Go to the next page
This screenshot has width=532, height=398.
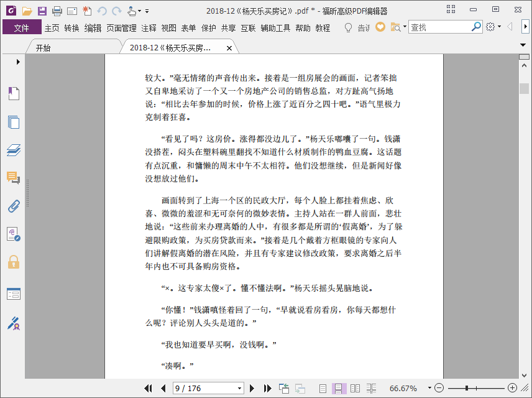(x=252, y=388)
